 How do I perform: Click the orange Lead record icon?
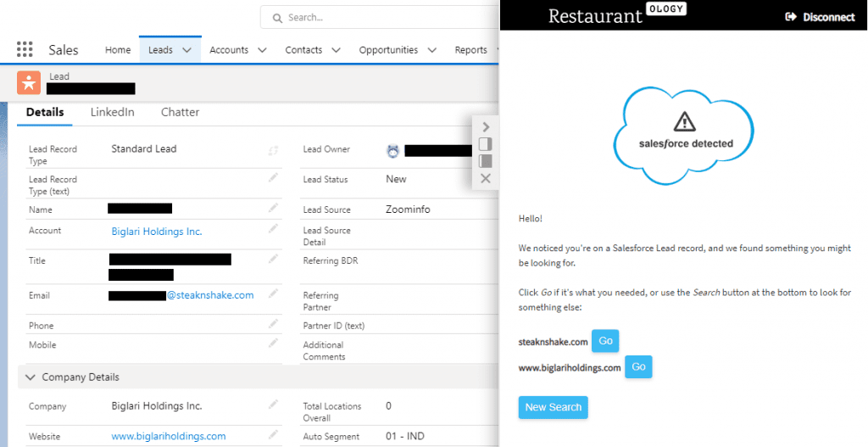click(29, 82)
